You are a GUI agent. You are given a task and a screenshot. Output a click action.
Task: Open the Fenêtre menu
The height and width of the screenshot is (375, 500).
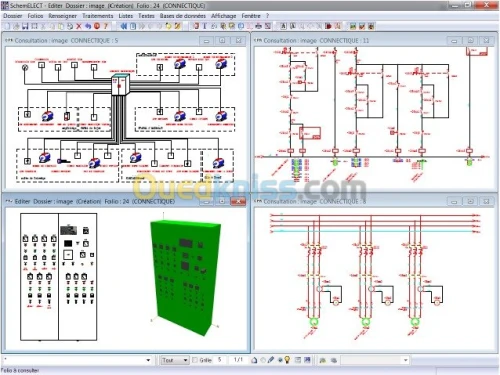click(251, 16)
